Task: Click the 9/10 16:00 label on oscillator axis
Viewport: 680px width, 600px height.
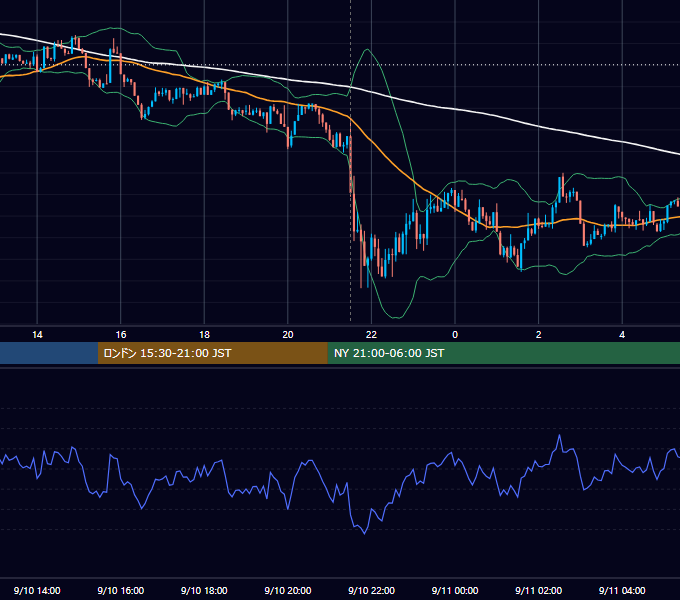Action: click(121, 590)
